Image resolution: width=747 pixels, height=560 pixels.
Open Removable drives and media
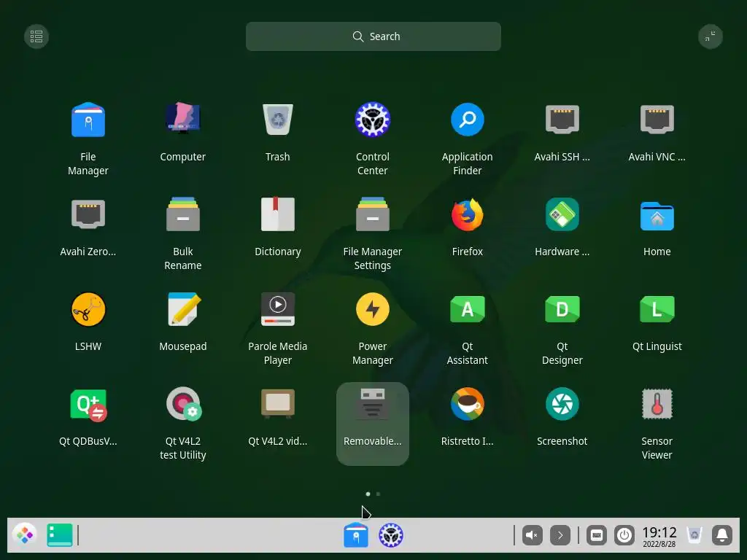pyautogui.click(x=373, y=424)
